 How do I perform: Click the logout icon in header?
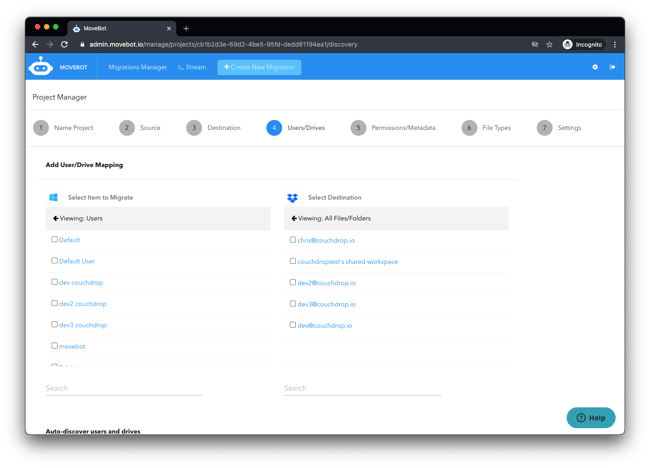[x=612, y=67]
